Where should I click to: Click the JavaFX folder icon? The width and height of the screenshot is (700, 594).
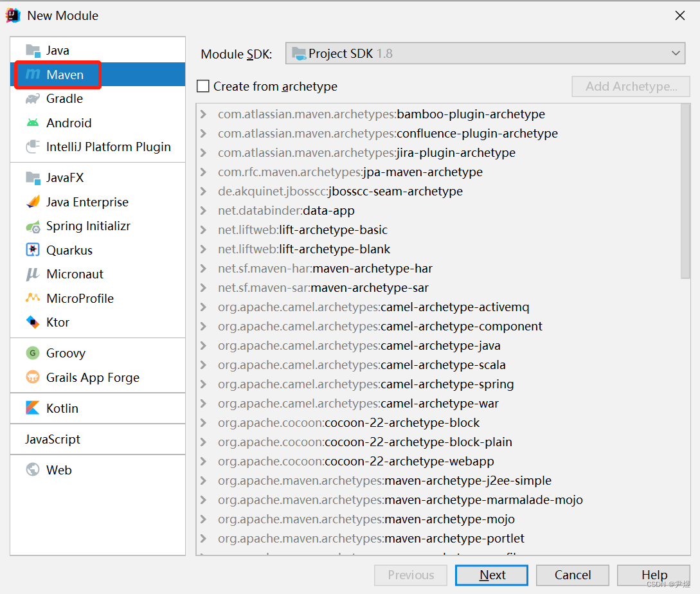(x=33, y=178)
